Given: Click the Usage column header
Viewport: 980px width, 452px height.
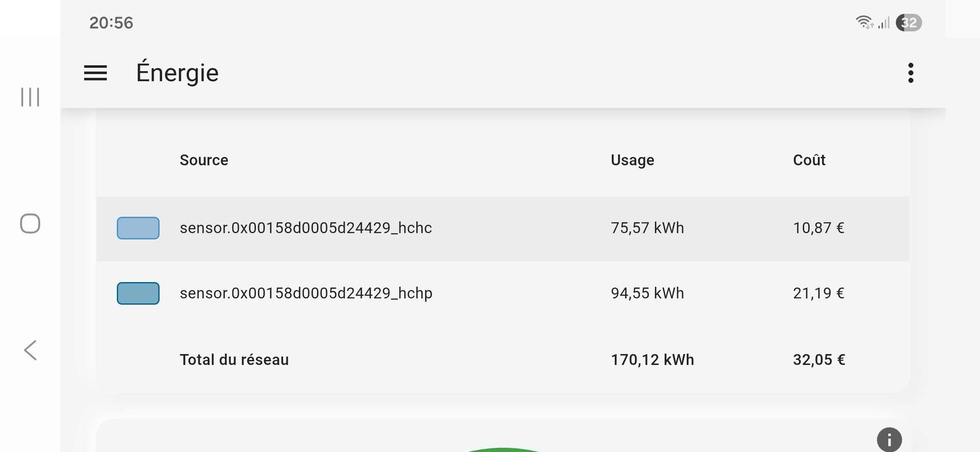Looking at the screenshot, I should (x=632, y=160).
